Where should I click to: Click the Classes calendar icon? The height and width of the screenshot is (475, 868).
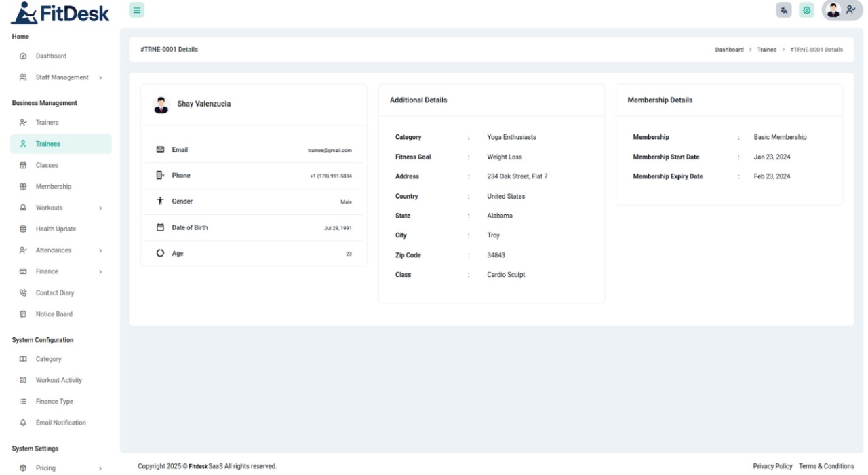click(x=23, y=166)
